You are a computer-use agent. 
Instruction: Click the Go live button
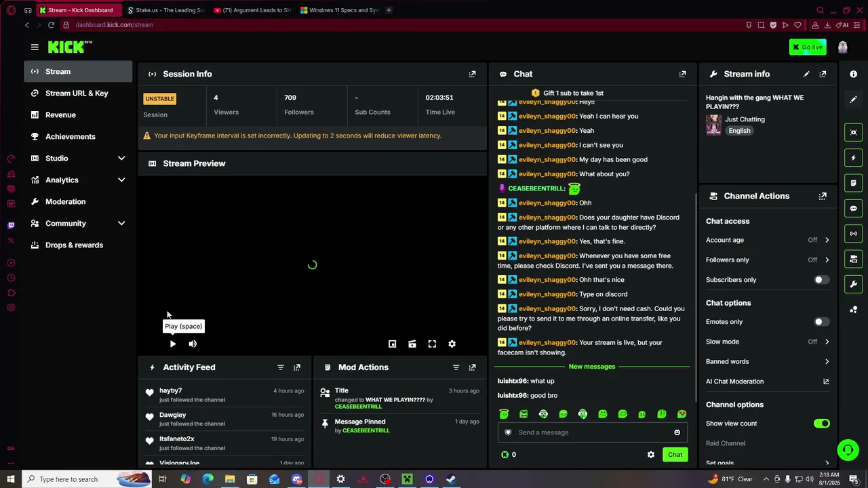(807, 47)
